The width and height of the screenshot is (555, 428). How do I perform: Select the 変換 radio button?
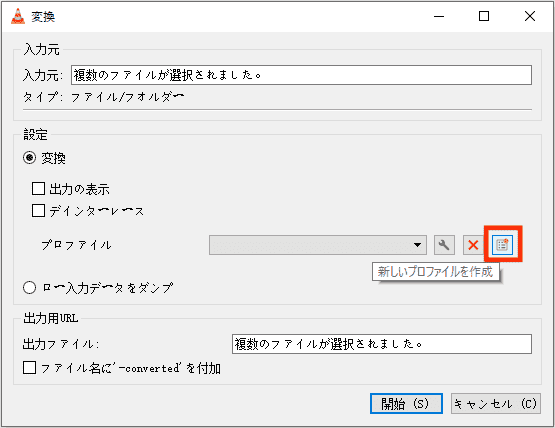coord(29,158)
